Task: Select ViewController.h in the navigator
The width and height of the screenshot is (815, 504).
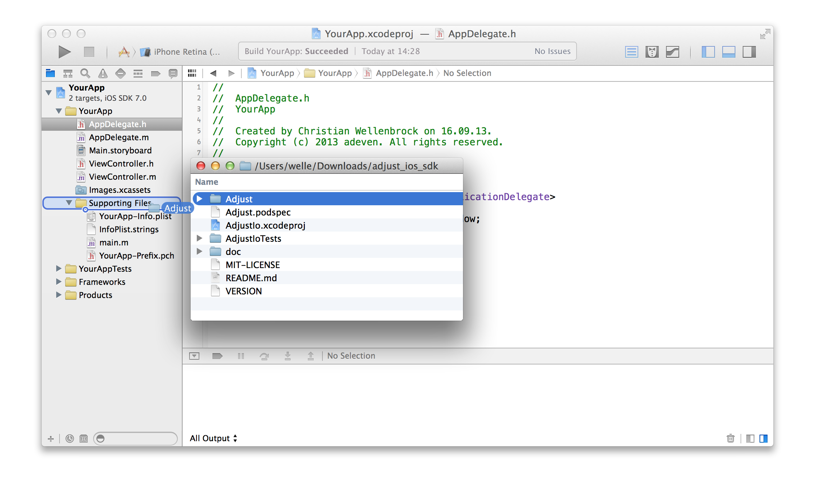Action: click(112, 164)
